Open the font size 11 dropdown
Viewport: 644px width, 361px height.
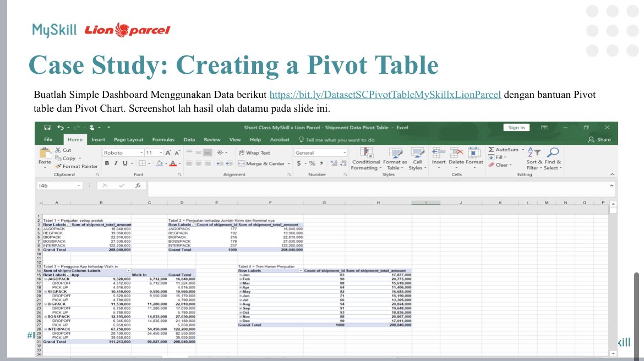pyautogui.click(x=161, y=153)
